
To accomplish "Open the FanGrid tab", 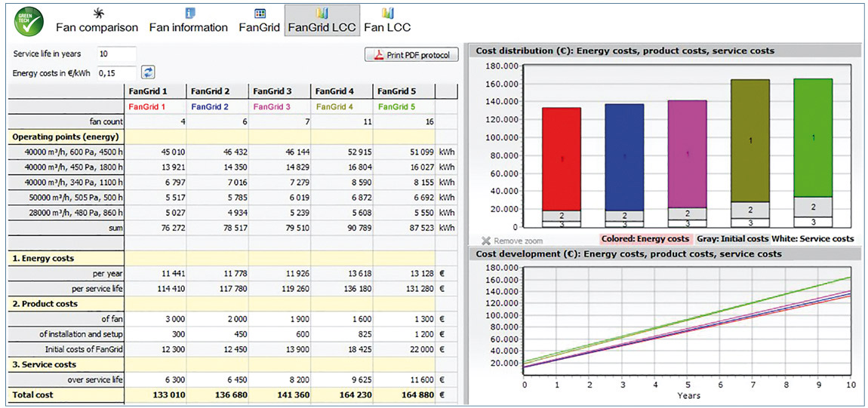I will point(260,20).
